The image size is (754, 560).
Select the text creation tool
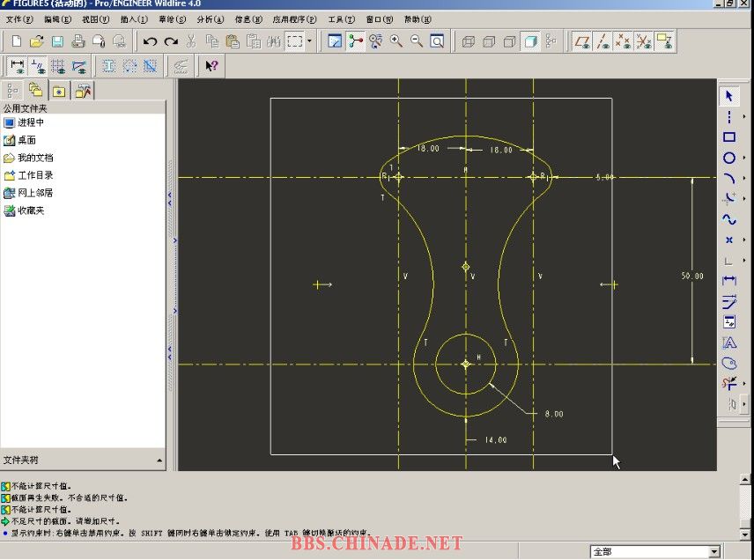pyautogui.click(x=729, y=343)
